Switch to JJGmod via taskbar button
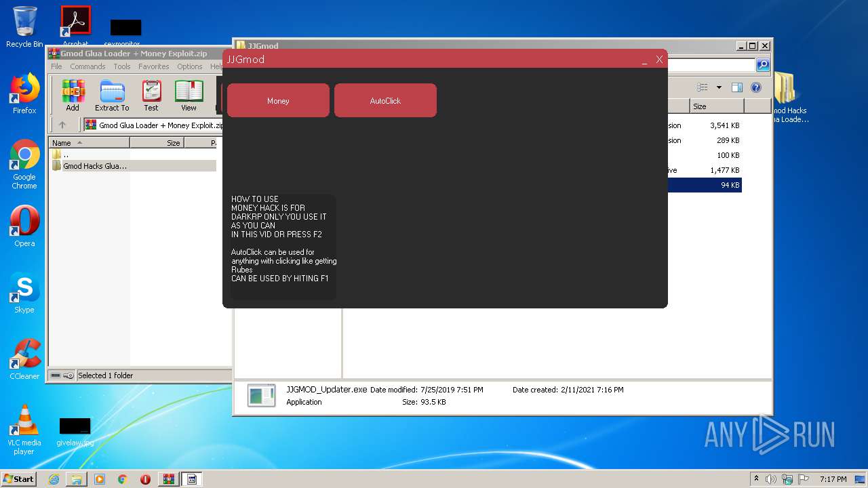The image size is (868, 488). tap(192, 479)
